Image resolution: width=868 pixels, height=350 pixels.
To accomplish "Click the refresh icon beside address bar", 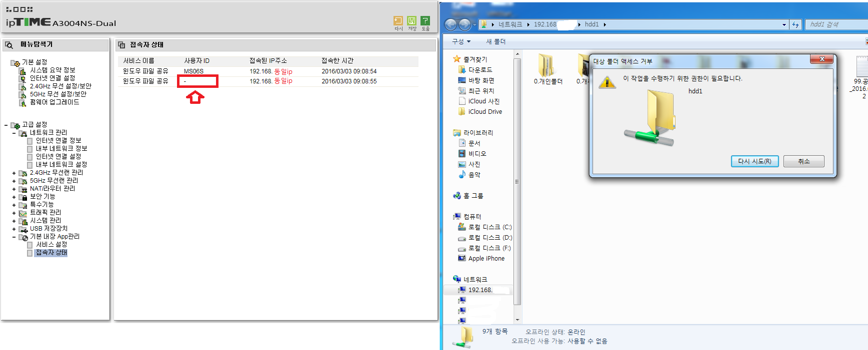I will [x=795, y=24].
